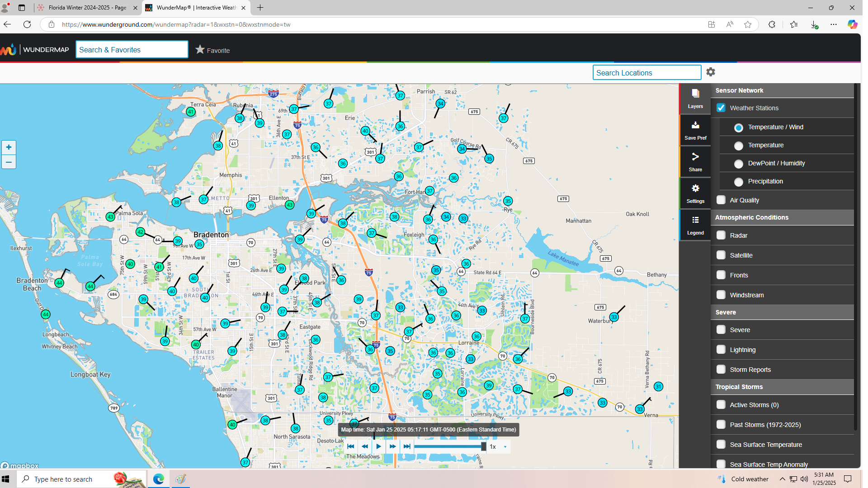Screen dimensions: 868x488
Task: Open the Legend sidebar panel
Action: click(695, 225)
